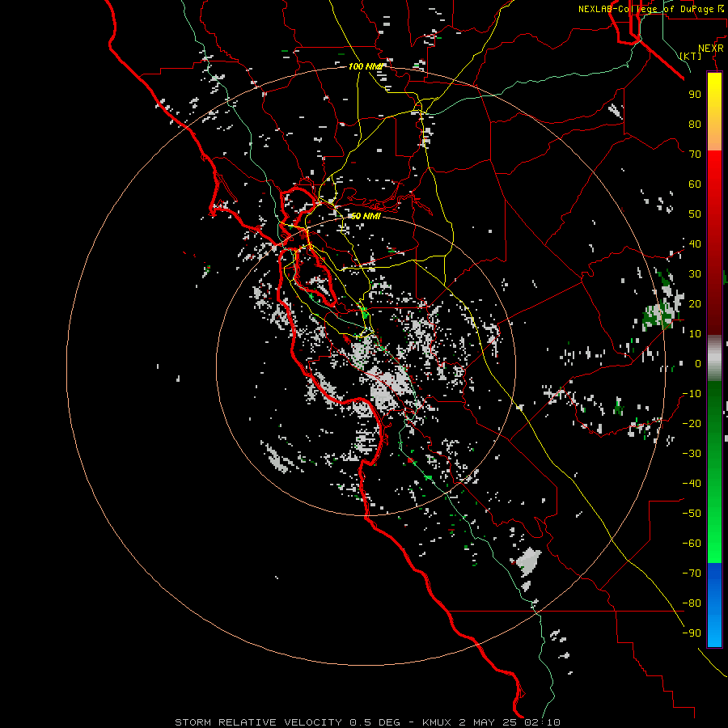Click the -10 label on the color scale

(692, 394)
